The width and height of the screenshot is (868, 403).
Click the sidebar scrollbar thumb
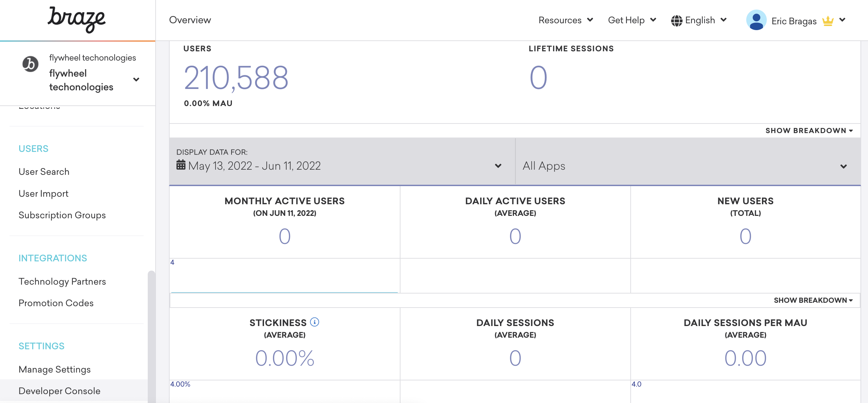point(152,337)
